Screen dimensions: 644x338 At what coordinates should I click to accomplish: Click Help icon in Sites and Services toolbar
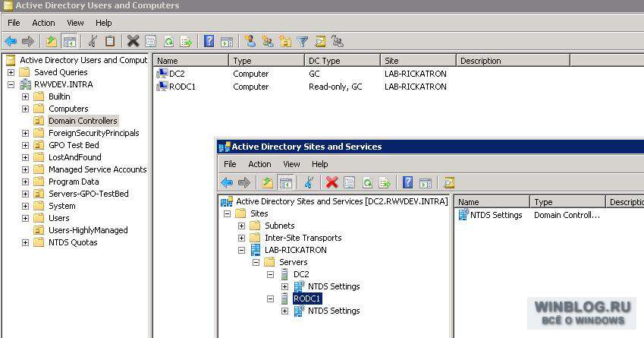pos(407,182)
